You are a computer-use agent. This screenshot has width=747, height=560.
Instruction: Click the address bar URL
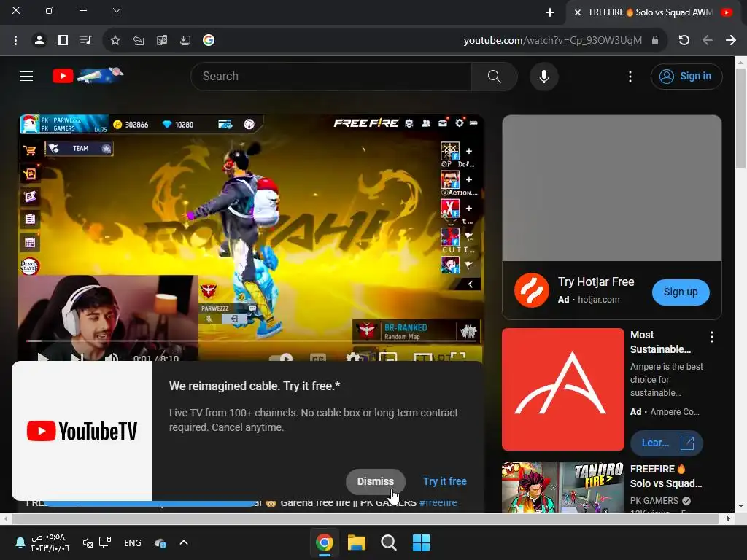[553, 41]
